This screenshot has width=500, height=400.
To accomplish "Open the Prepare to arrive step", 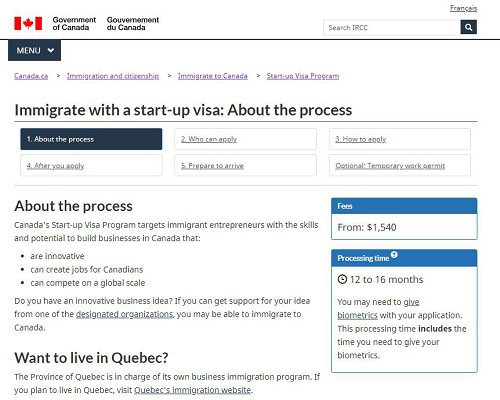I will click(245, 165).
